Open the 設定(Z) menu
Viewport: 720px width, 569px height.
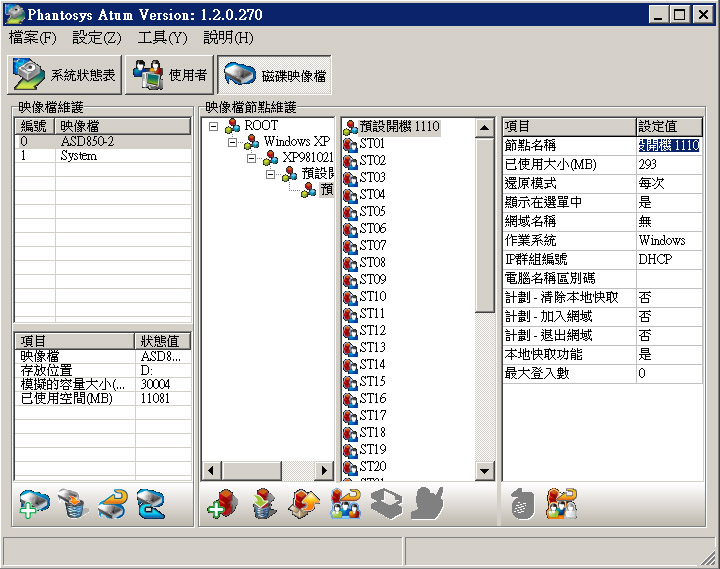pyautogui.click(x=97, y=38)
